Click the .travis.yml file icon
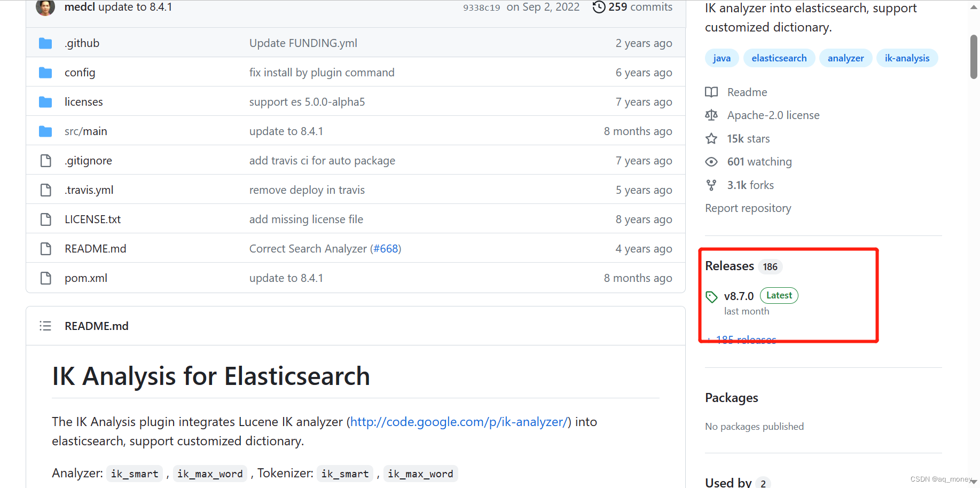 pyautogui.click(x=46, y=190)
